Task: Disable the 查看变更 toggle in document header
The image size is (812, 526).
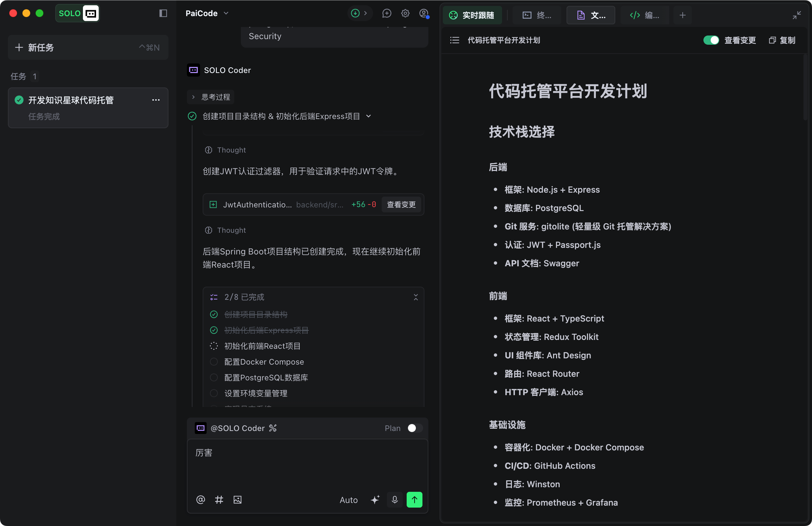Action: [711, 40]
